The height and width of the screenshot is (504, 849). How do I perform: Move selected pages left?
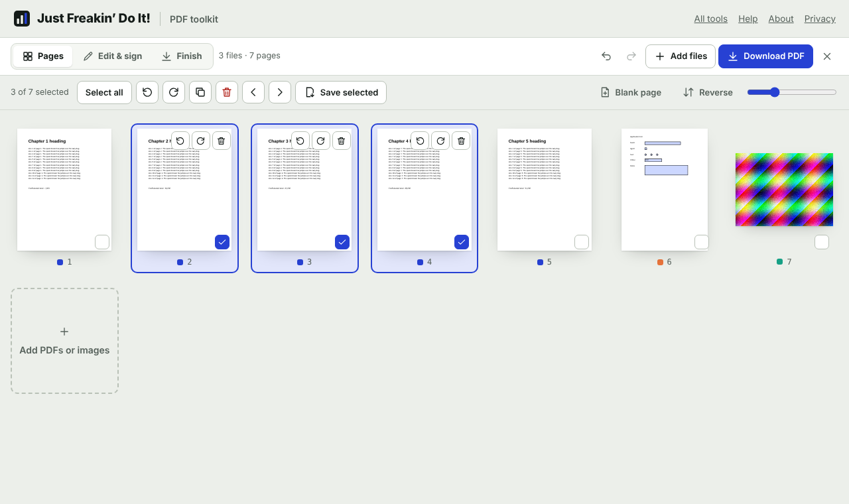253,92
